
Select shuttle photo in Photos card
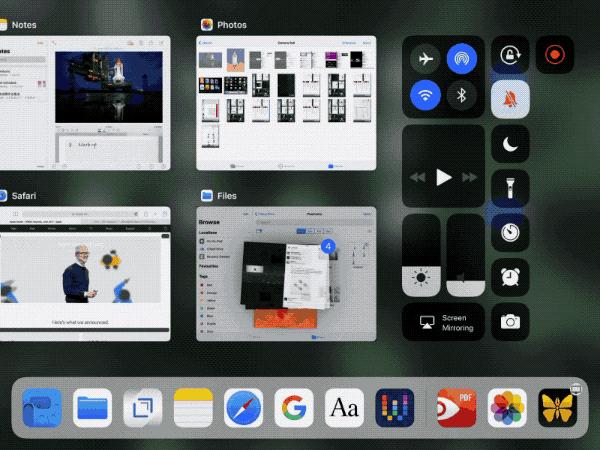pyautogui.click(x=236, y=60)
